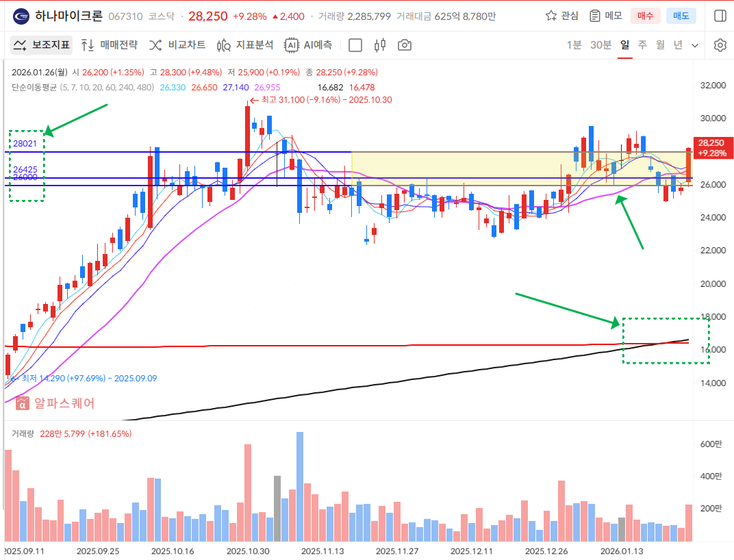The image size is (734, 560).
Task: Select the 월 monthly timeframe
Action: pyautogui.click(x=660, y=45)
